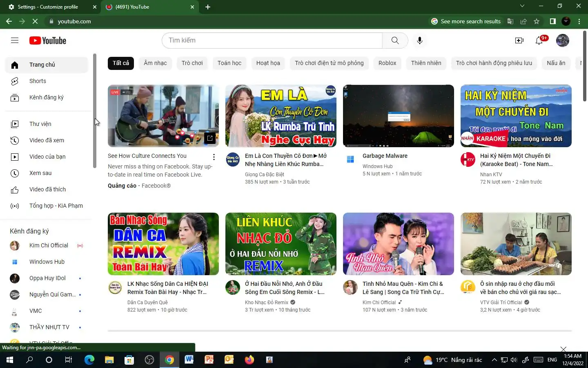The image size is (588, 368).
Task: Open Video đã xem history
Action: coord(47,140)
